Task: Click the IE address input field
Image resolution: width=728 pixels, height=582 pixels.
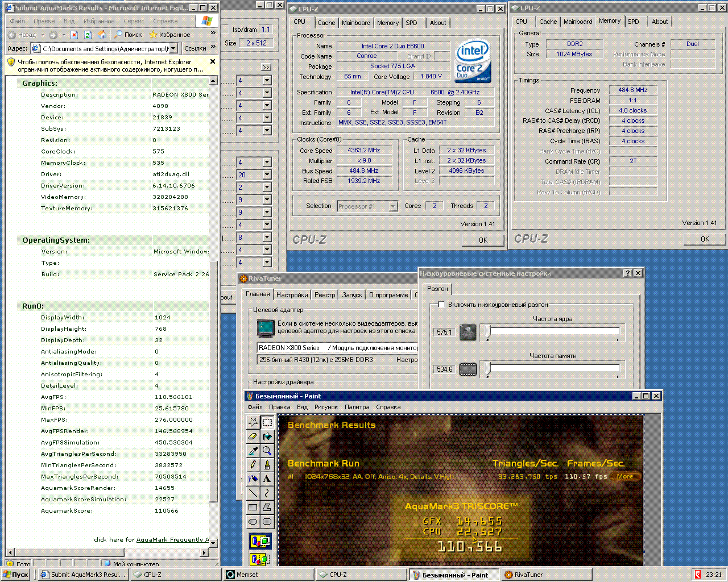Action: click(105, 49)
